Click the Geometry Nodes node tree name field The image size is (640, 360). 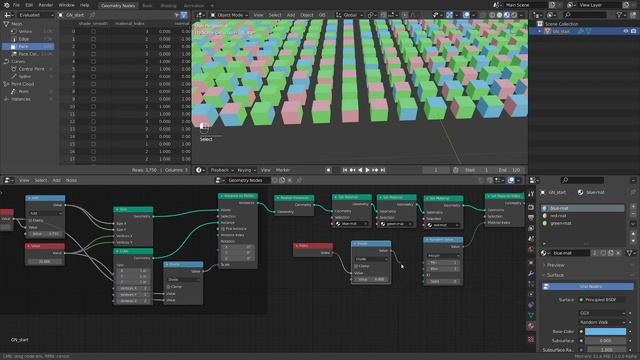click(247, 180)
